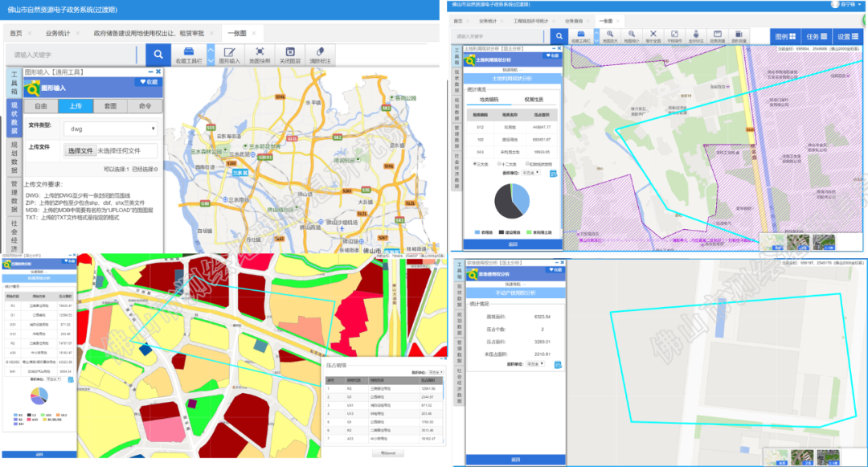Viewport: 868px width, 467px height.
Task: Open 规划数据 sidebar tab in top-left window
Action: tap(14, 158)
